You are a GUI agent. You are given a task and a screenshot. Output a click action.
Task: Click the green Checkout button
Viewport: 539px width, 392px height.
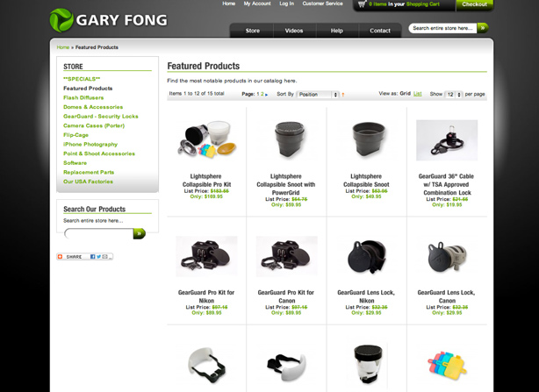pos(474,4)
